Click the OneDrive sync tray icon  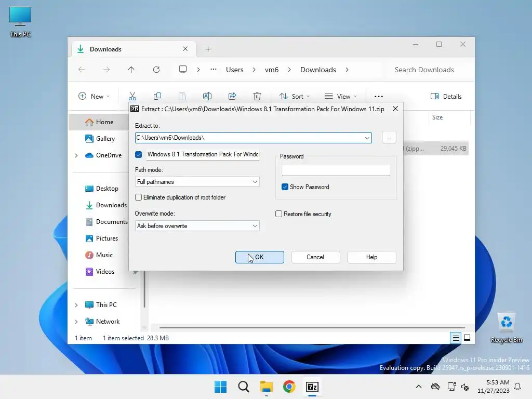click(x=435, y=387)
